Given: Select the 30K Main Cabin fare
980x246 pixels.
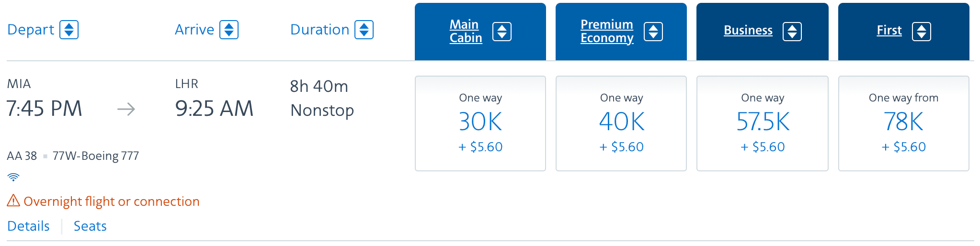Looking at the screenshot, I should pyautogui.click(x=480, y=123).
